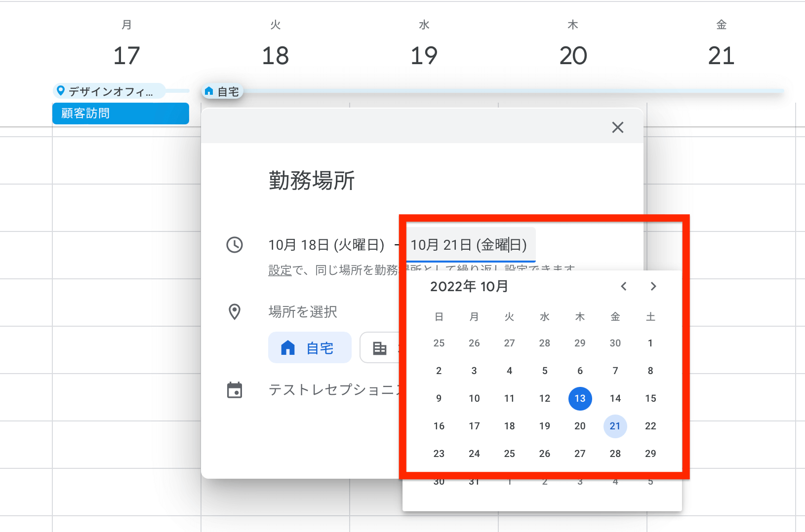The image size is (805, 532).
Task: Advance to November using the right chevron
Action: (x=653, y=286)
